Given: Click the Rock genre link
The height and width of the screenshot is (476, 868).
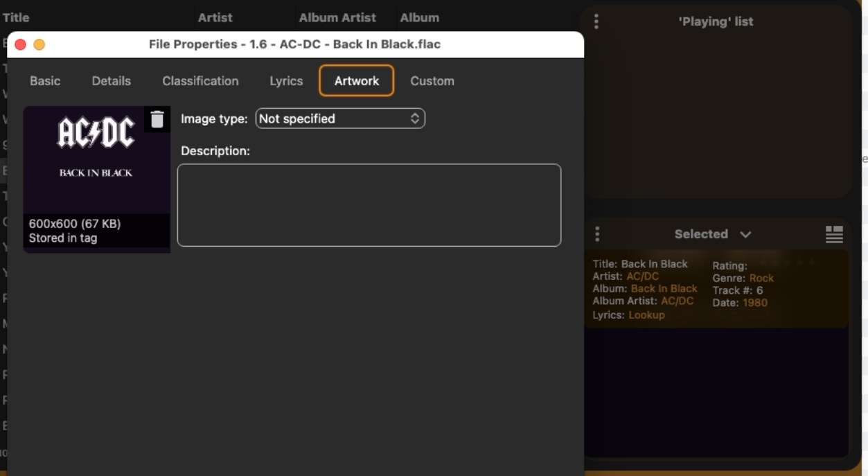Looking at the screenshot, I should [x=761, y=278].
